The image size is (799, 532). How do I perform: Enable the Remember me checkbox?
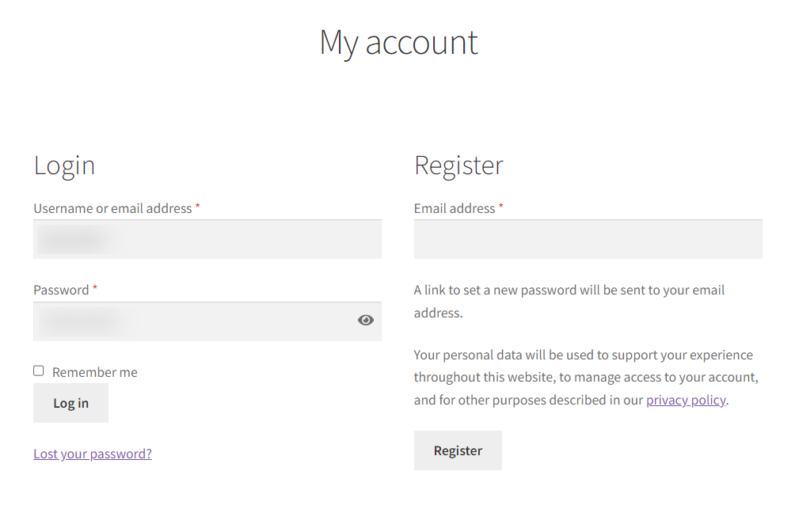[x=38, y=370]
